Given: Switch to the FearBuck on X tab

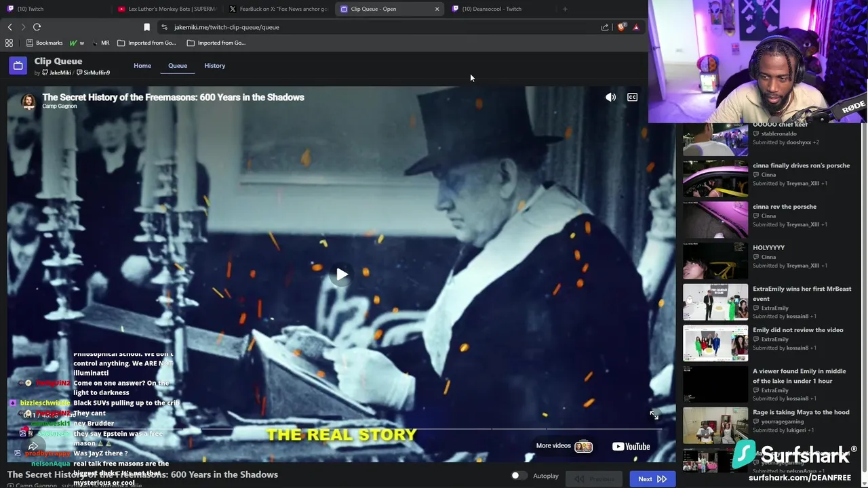Looking at the screenshot, I should [x=278, y=9].
